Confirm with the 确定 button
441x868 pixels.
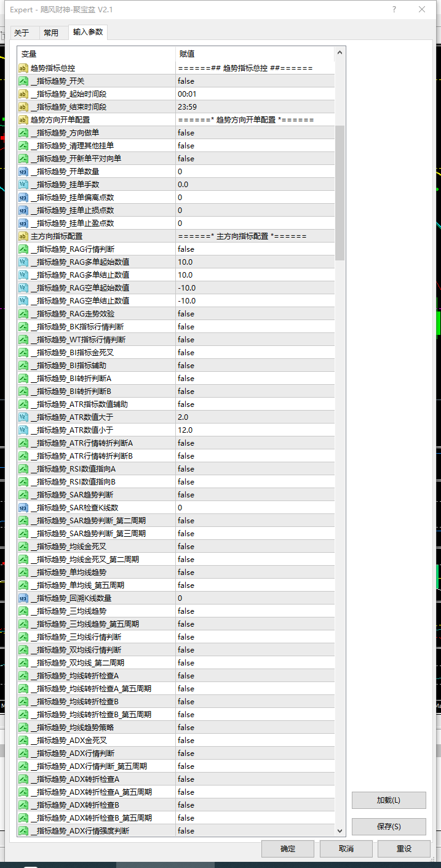pyautogui.click(x=288, y=849)
